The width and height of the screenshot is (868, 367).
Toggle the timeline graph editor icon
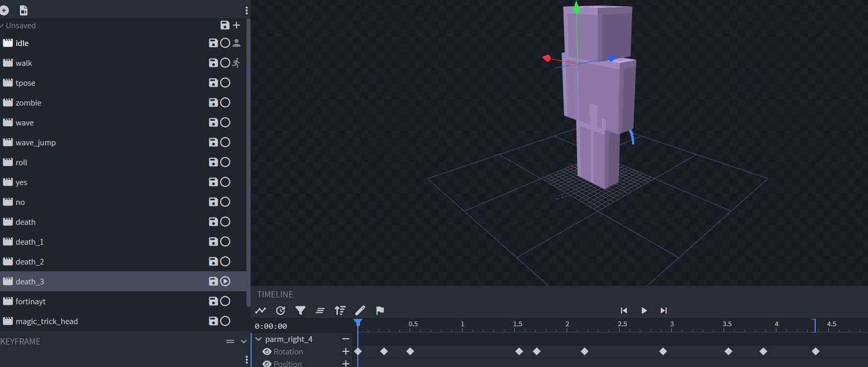point(261,311)
